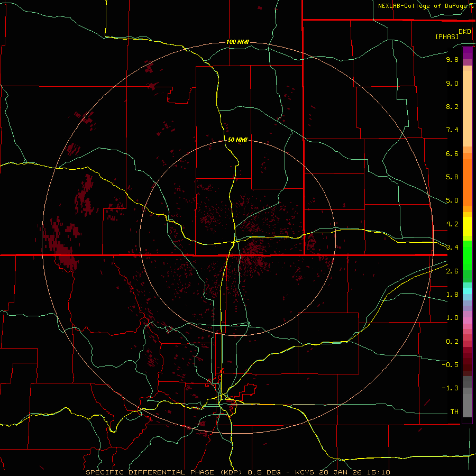Pick the orange segment of the color bar

467,183
